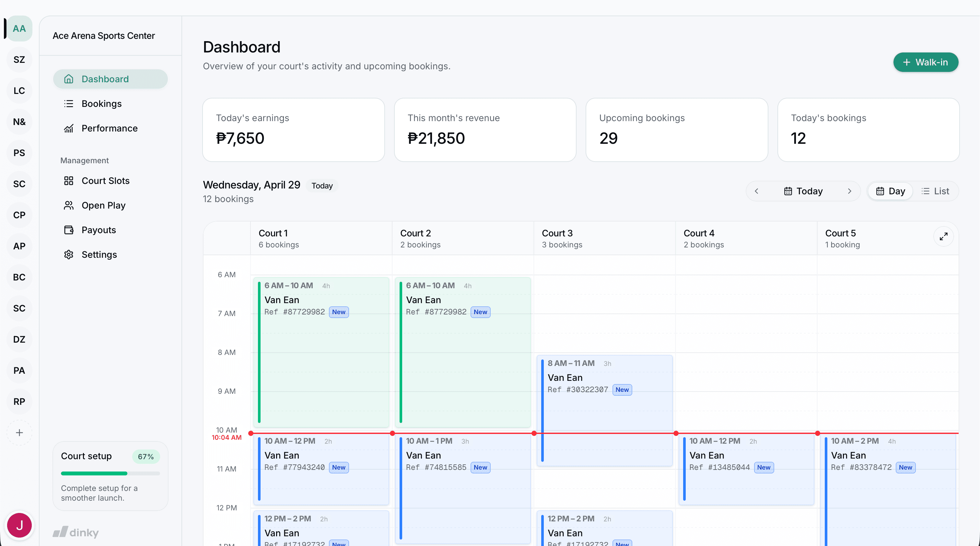Open Payouts management page

[x=110, y=230]
